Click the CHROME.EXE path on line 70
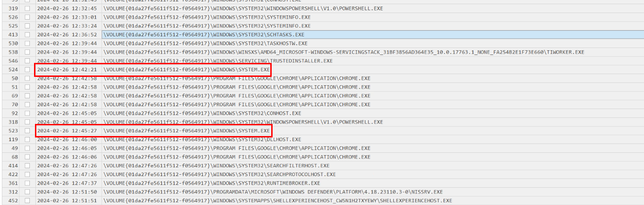The width and height of the screenshot is (644, 205). coord(237,104)
